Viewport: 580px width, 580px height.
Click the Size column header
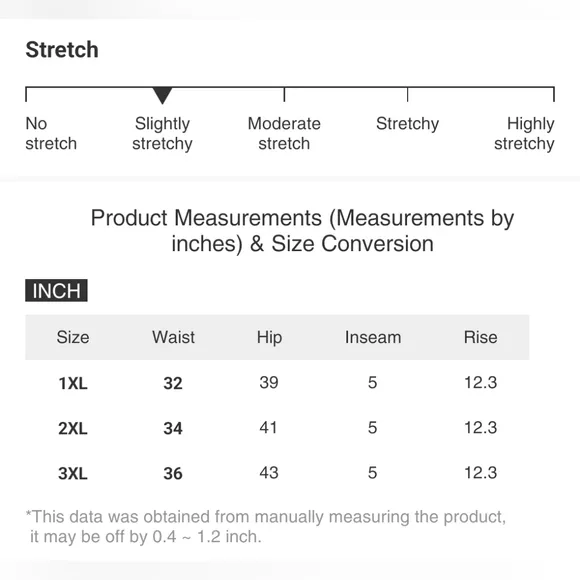click(x=73, y=337)
